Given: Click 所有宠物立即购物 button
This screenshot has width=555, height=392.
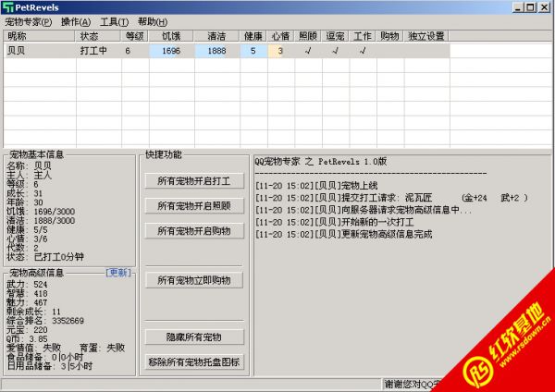Looking at the screenshot, I should 194,280.
